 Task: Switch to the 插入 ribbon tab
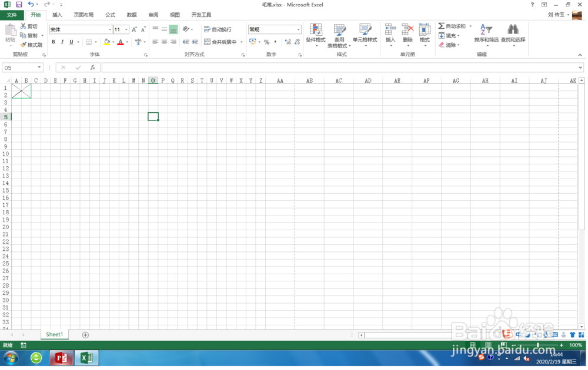click(x=56, y=15)
